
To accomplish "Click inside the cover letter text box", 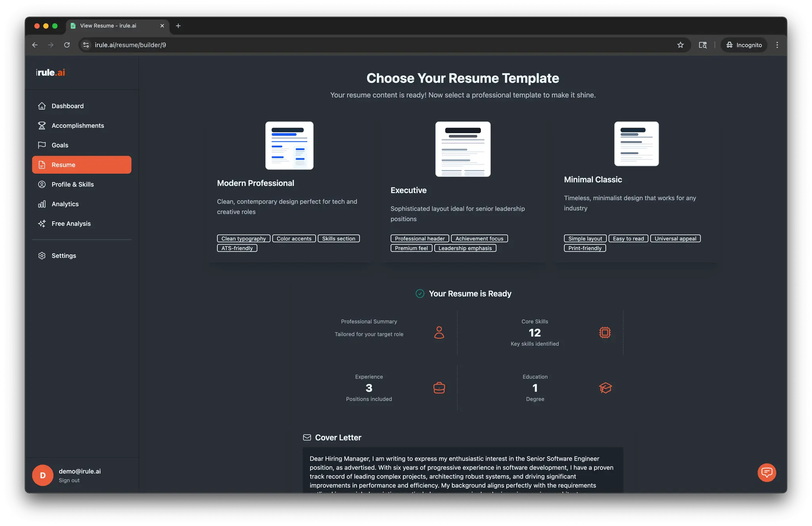I will (463, 471).
